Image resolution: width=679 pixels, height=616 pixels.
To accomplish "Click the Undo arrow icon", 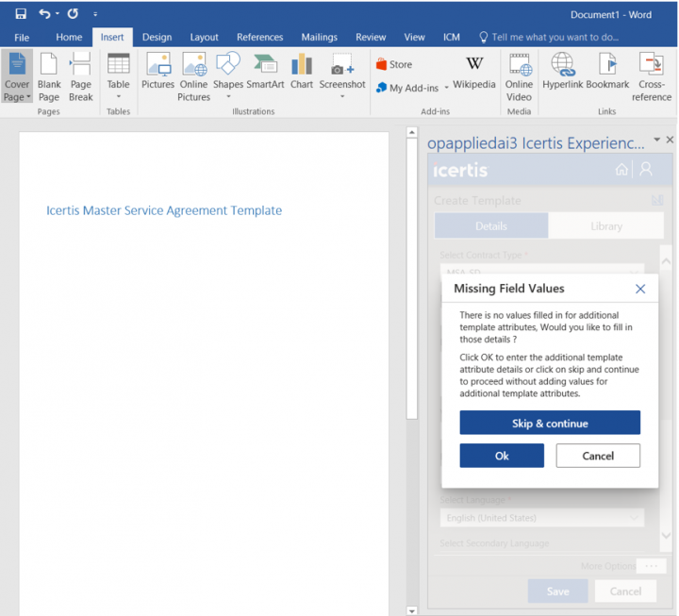I will (44, 14).
